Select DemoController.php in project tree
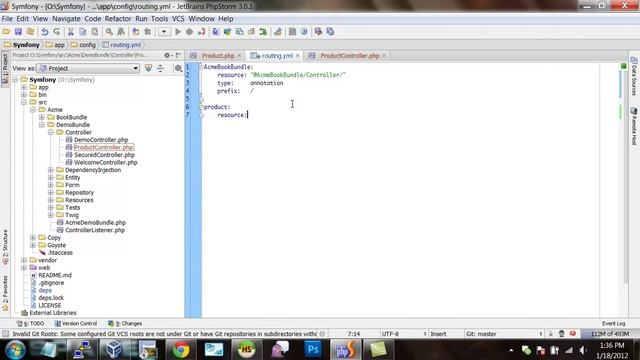Image resolution: width=640 pixels, height=360 pixels. (101, 140)
